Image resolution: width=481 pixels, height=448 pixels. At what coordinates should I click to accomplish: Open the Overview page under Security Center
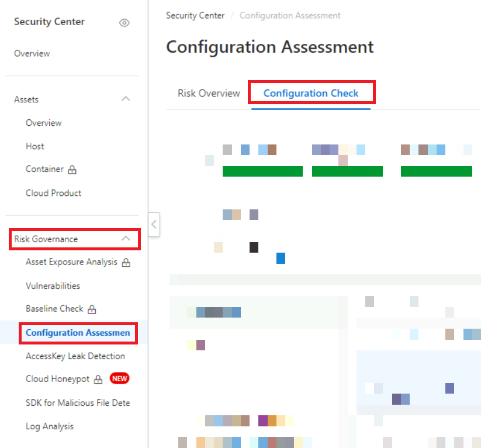coord(32,53)
